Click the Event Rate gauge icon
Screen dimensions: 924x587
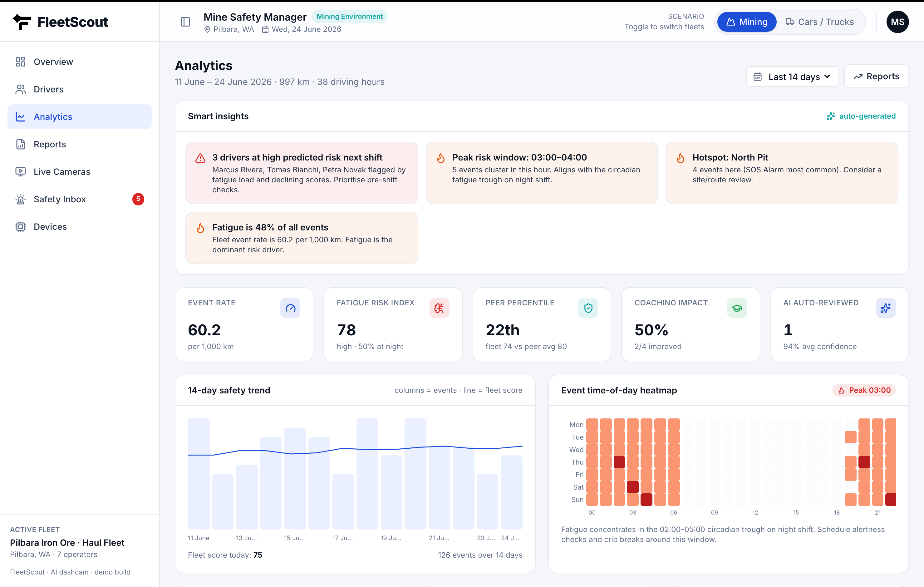point(290,308)
